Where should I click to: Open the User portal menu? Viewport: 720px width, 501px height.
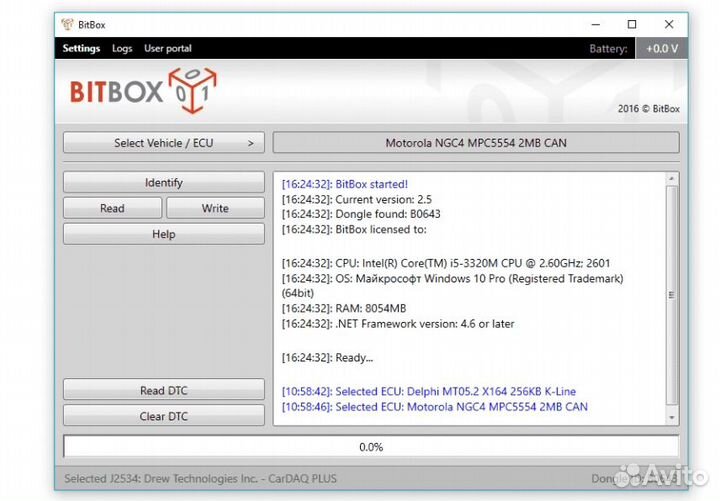(x=168, y=48)
